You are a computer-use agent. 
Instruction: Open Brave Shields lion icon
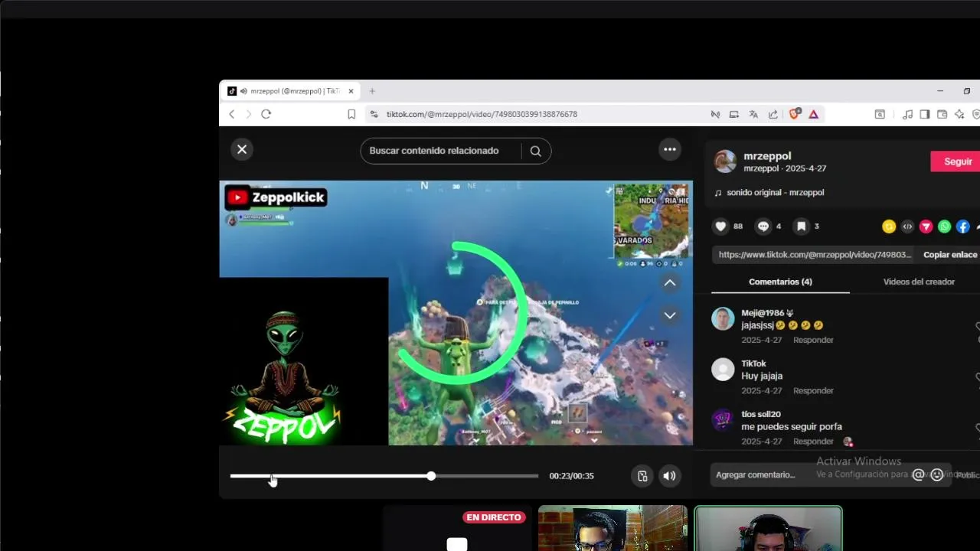[x=794, y=114]
